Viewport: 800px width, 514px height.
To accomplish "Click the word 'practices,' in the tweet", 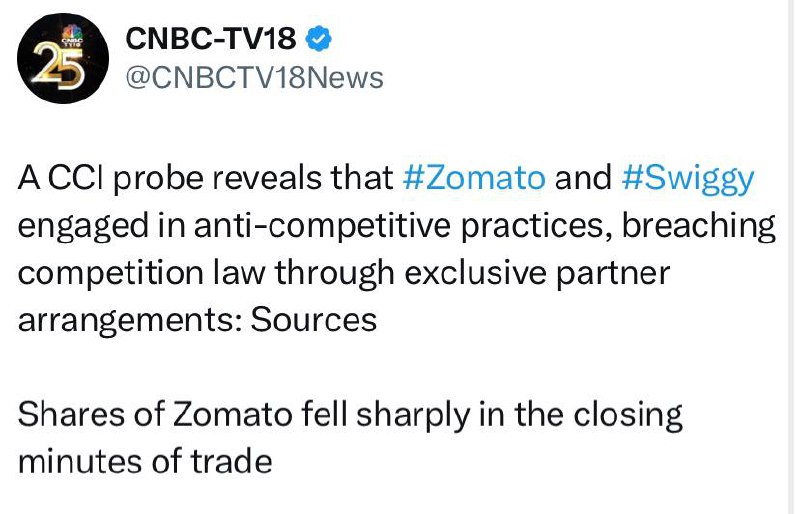I will pyautogui.click(x=536, y=227).
